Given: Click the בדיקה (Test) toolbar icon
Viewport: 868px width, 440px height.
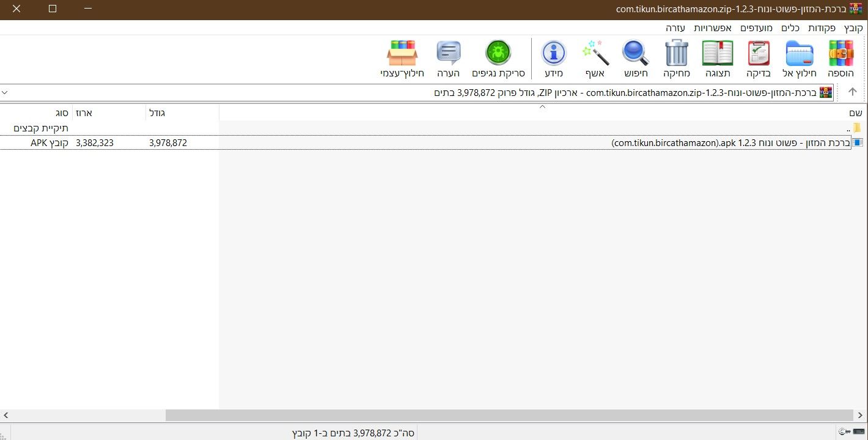Looking at the screenshot, I should [x=759, y=54].
